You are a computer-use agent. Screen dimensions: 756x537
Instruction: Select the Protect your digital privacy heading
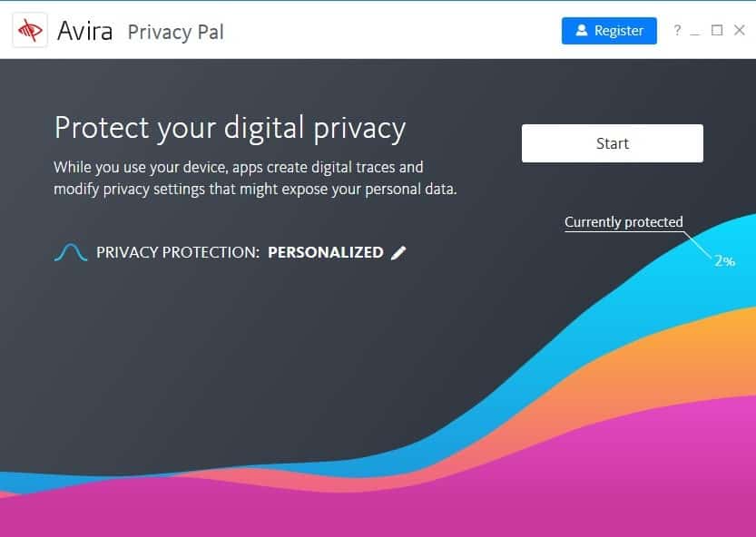pyautogui.click(x=230, y=128)
